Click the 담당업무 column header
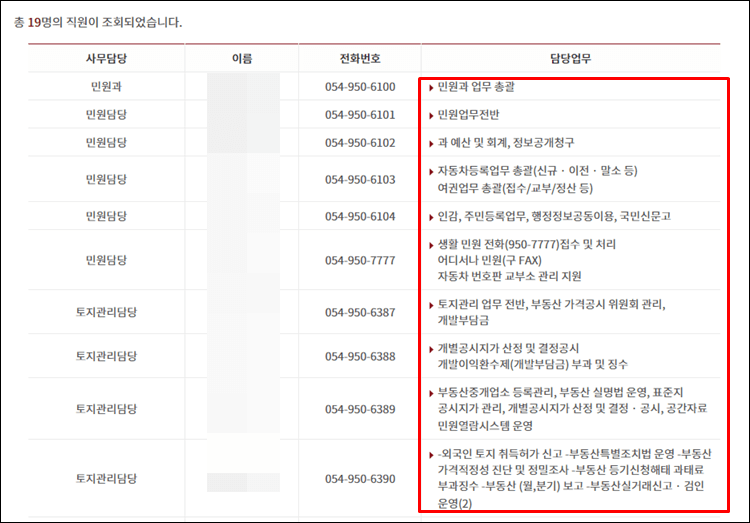 (570, 58)
